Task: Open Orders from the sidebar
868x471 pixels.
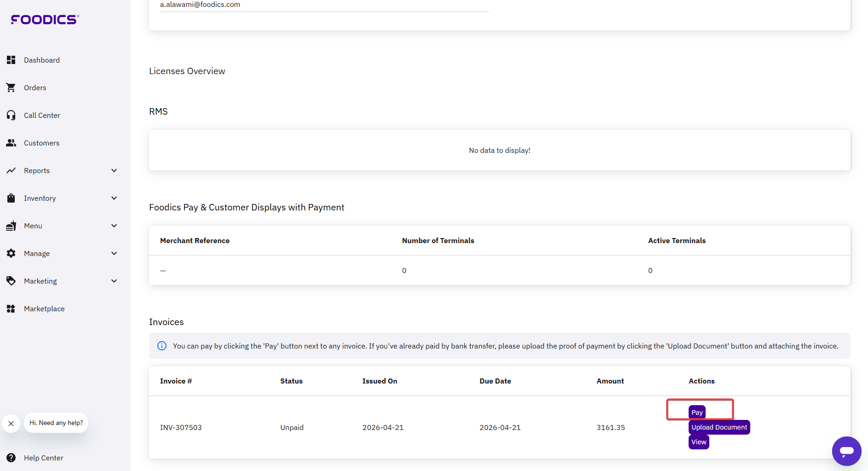Action: click(35, 87)
